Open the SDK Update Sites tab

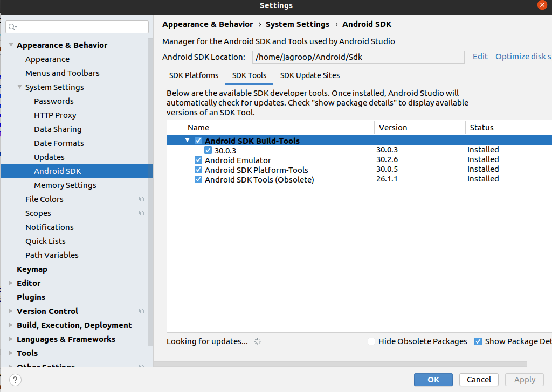pos(309,75)
